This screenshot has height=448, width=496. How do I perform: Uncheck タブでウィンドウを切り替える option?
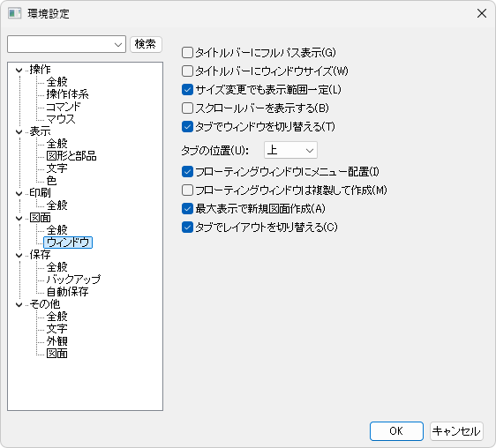pyautogui.click(x=187, y=127)
